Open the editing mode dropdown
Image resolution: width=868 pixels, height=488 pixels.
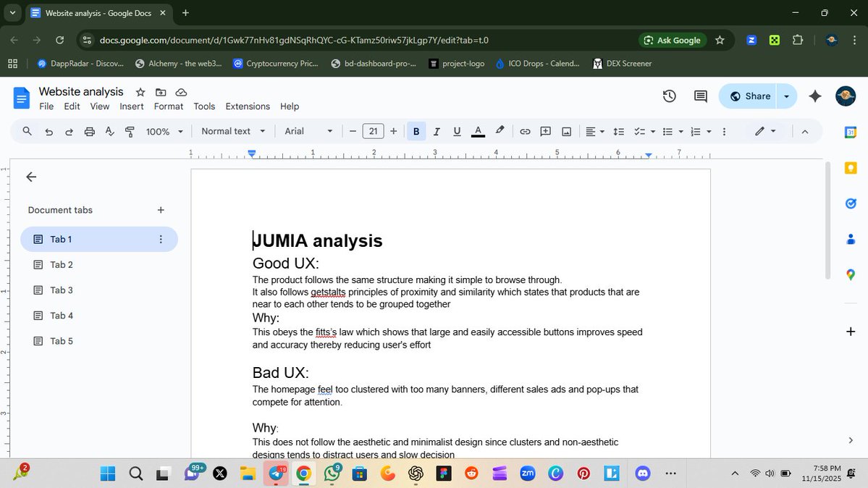[x=766, y=131]
